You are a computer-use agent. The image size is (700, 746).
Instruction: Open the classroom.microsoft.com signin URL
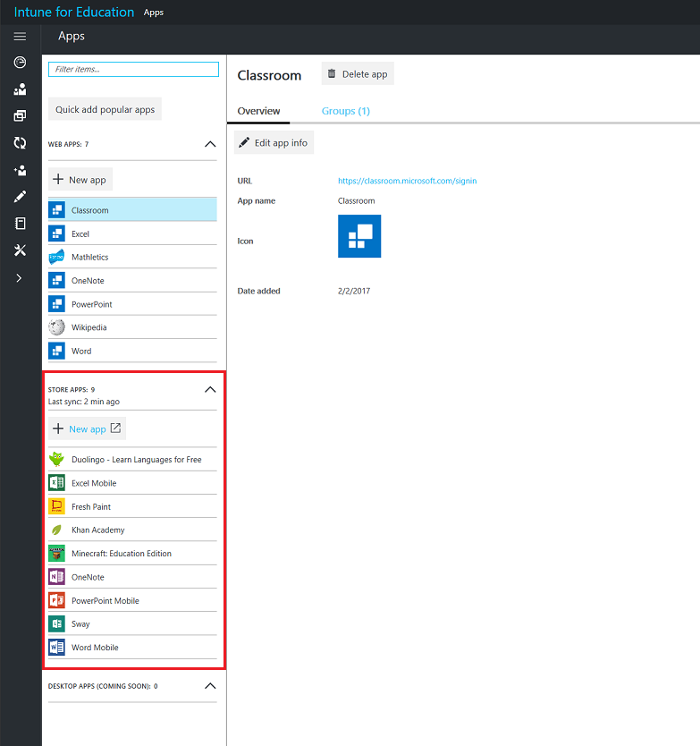click(x=407, y=181)
